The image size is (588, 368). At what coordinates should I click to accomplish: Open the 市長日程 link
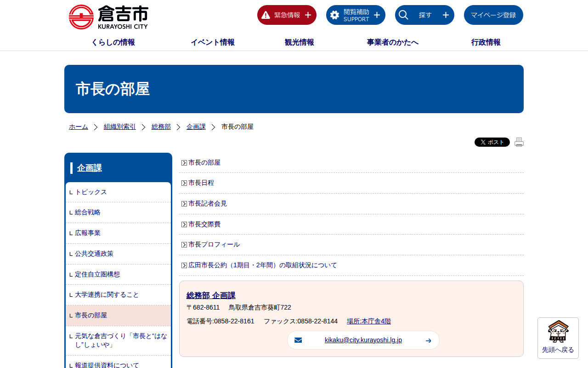tap(201, 183)
